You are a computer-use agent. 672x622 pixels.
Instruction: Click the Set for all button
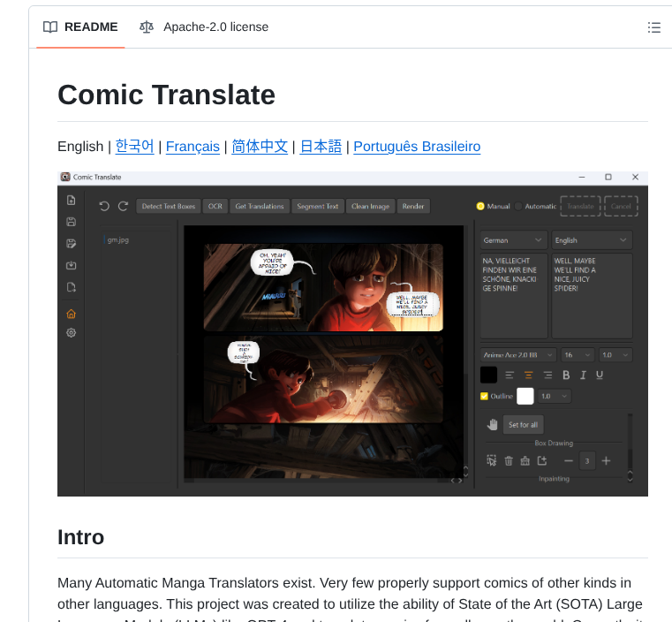coord(523,425)
